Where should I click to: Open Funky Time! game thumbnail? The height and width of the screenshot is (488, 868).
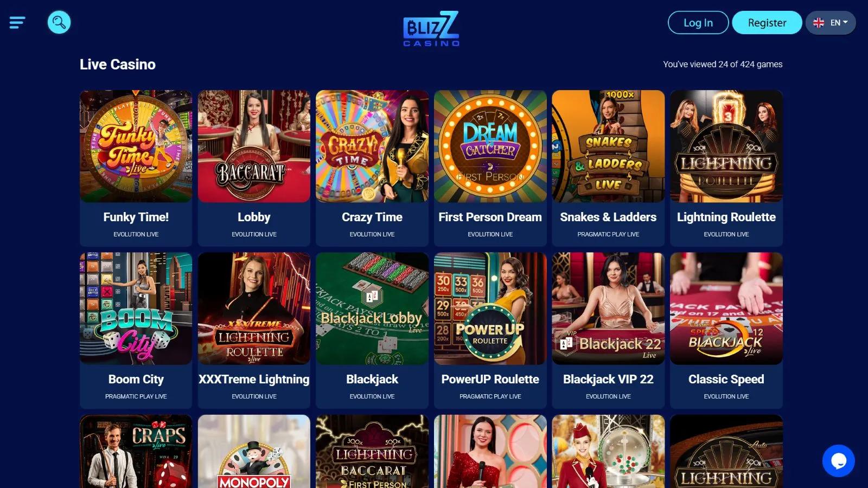(x=136, y=146)
